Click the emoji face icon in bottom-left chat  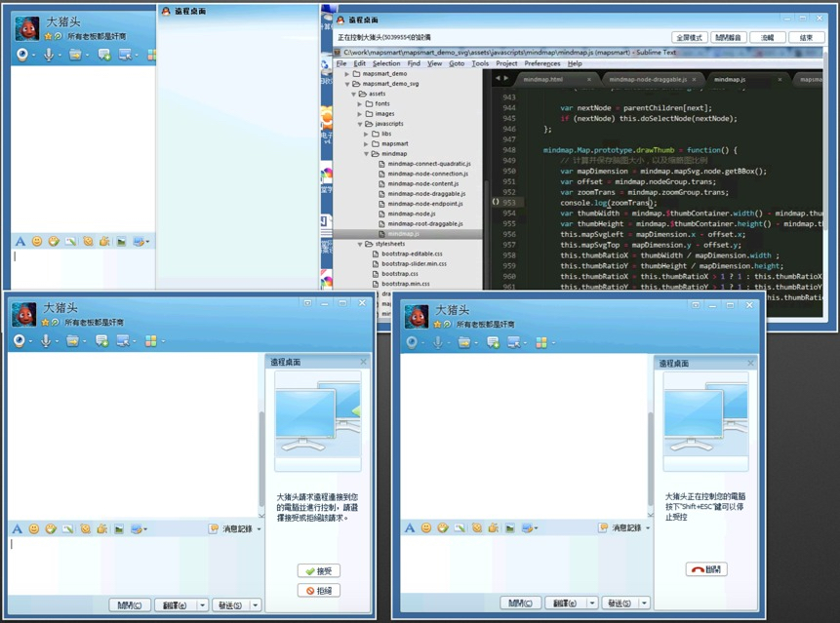click(x=34, y=528)
